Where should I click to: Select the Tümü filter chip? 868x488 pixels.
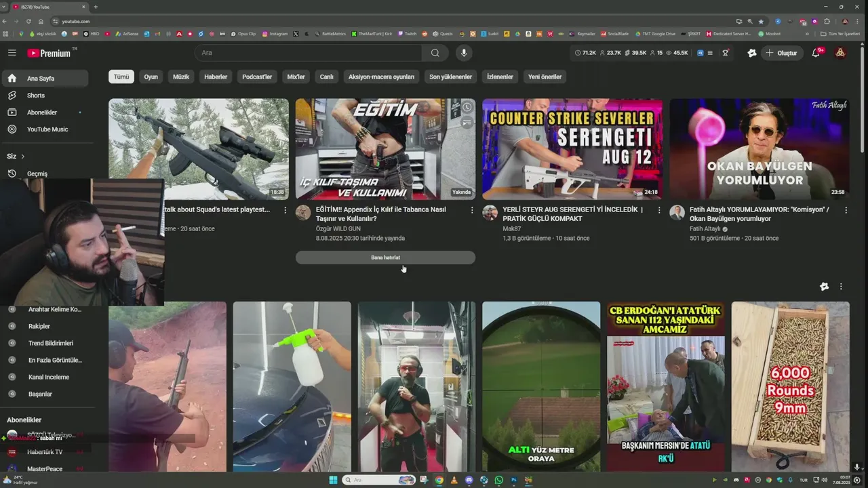tap(121, 77)
